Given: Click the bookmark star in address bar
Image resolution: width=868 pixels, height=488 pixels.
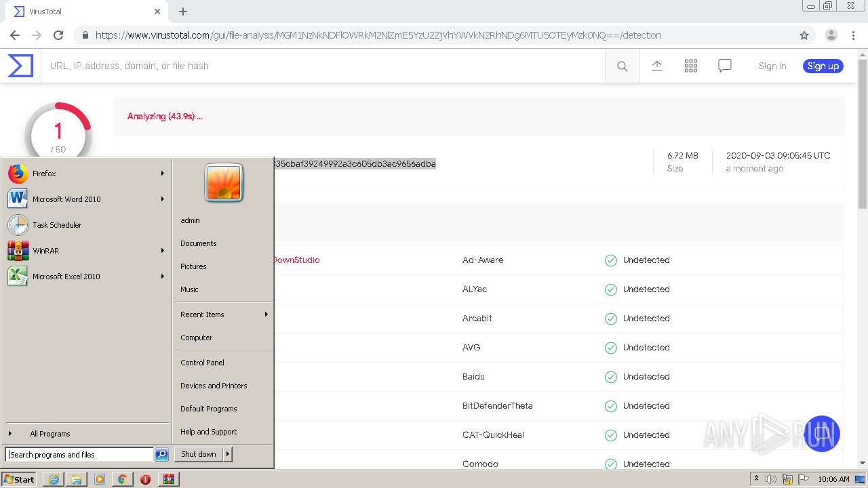Looking at the screenshot, I should [804, 35].
